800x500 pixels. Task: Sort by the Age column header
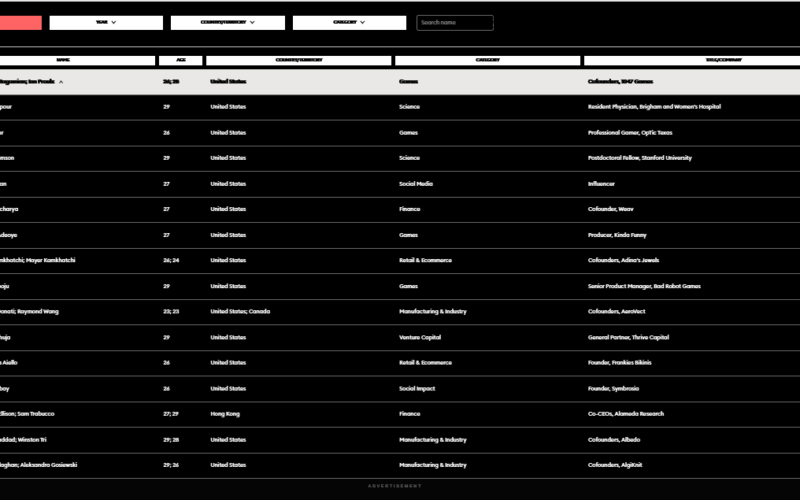pos(181,60)
